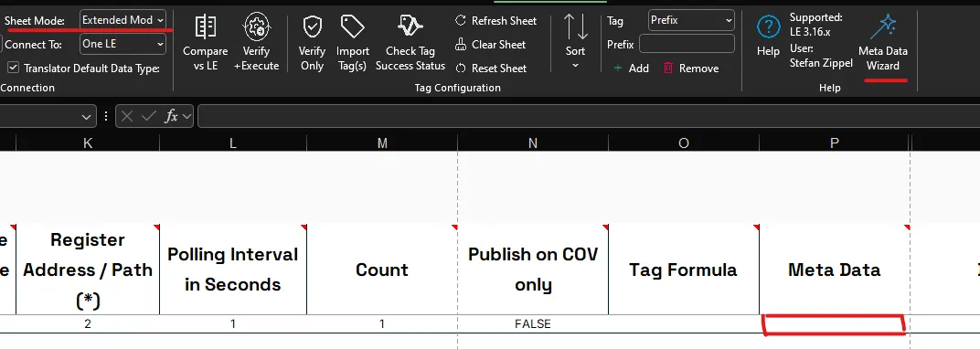Select the empty Tag Formula cell in column O
The image size is (980, 349).
[x=684, y=324]
